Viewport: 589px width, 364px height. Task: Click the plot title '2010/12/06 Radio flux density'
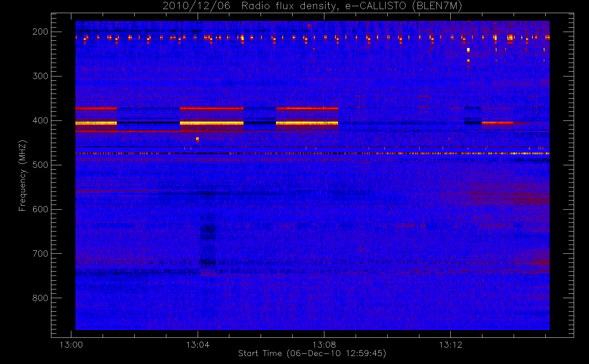(312, 6)
